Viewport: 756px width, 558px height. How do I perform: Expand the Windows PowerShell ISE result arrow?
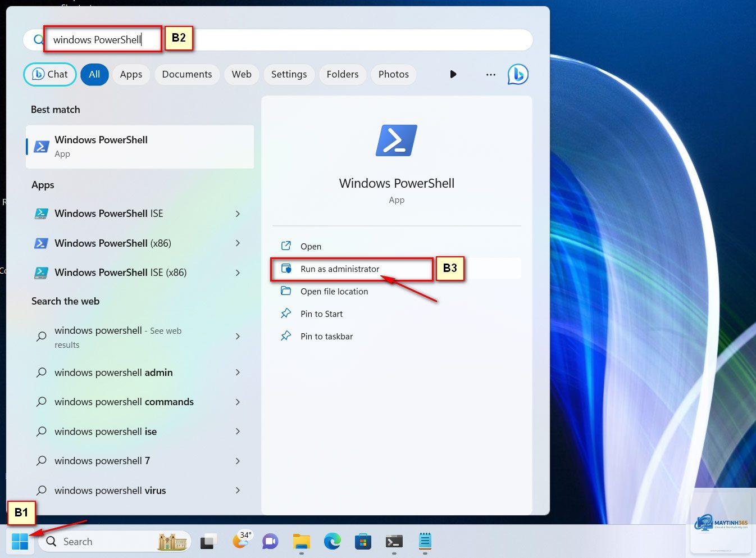point(238,214)
